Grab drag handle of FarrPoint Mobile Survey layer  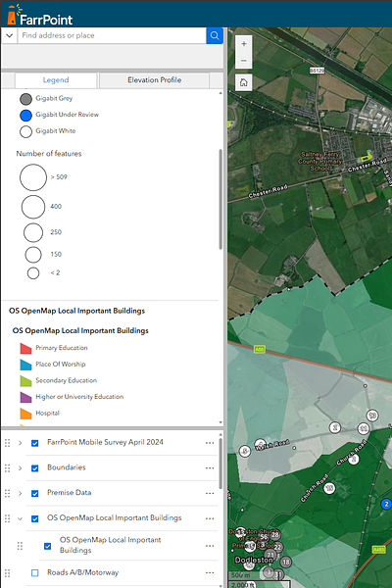(x=7, y=443)
